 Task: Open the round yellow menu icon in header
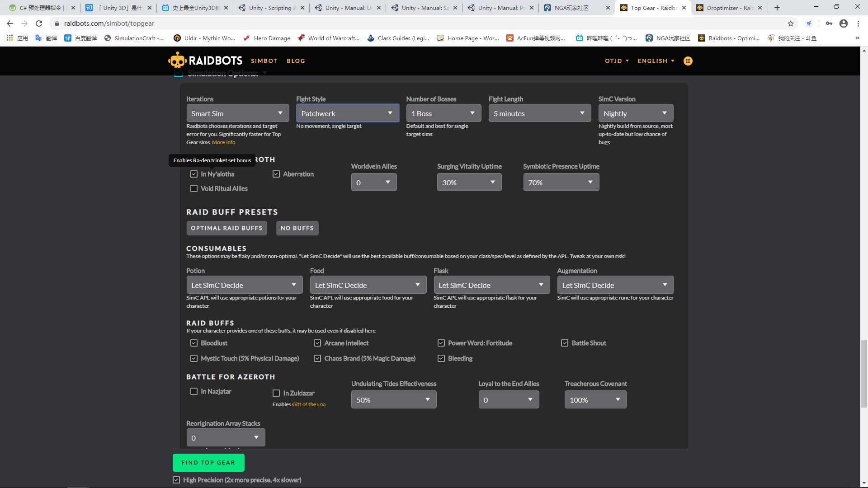(688, 61)
